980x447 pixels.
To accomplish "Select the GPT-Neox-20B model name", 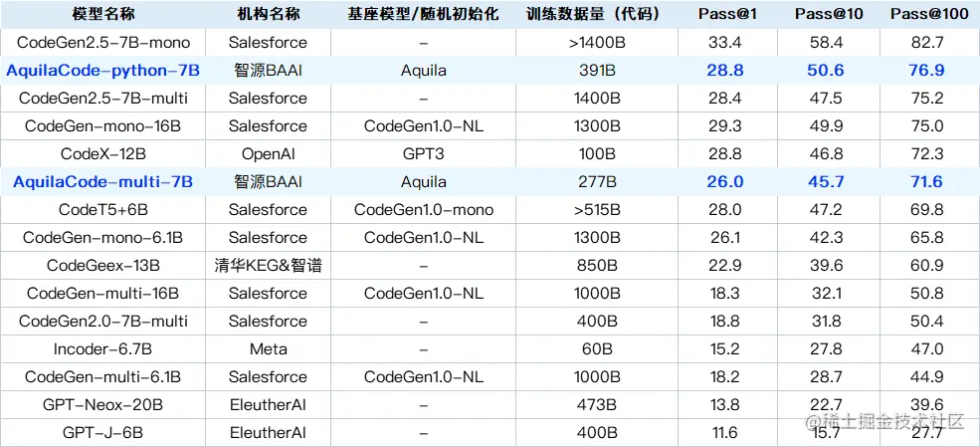I will pos(103,405).
